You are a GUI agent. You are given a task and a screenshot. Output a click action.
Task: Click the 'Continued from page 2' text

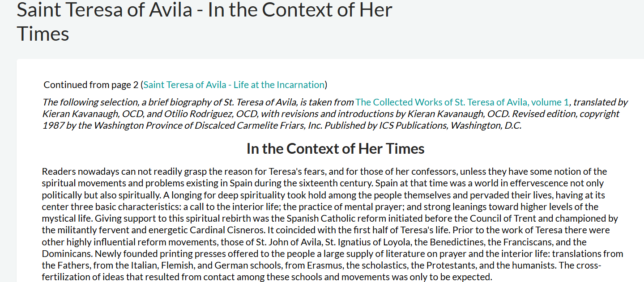[91, 84]
